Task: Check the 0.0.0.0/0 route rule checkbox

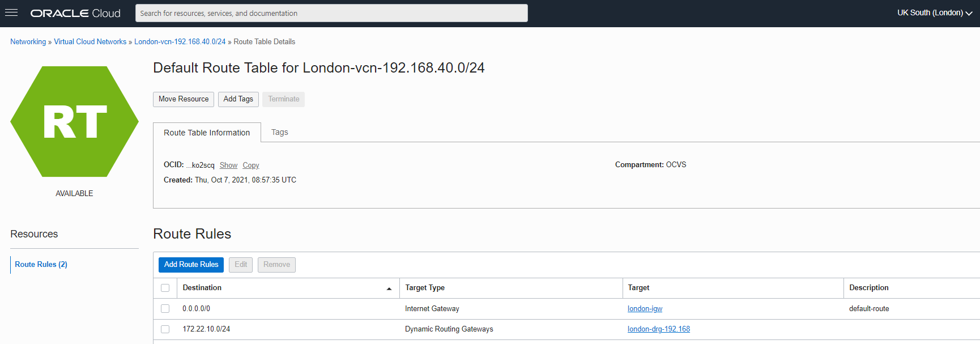Action: click(x=165, y=309)
